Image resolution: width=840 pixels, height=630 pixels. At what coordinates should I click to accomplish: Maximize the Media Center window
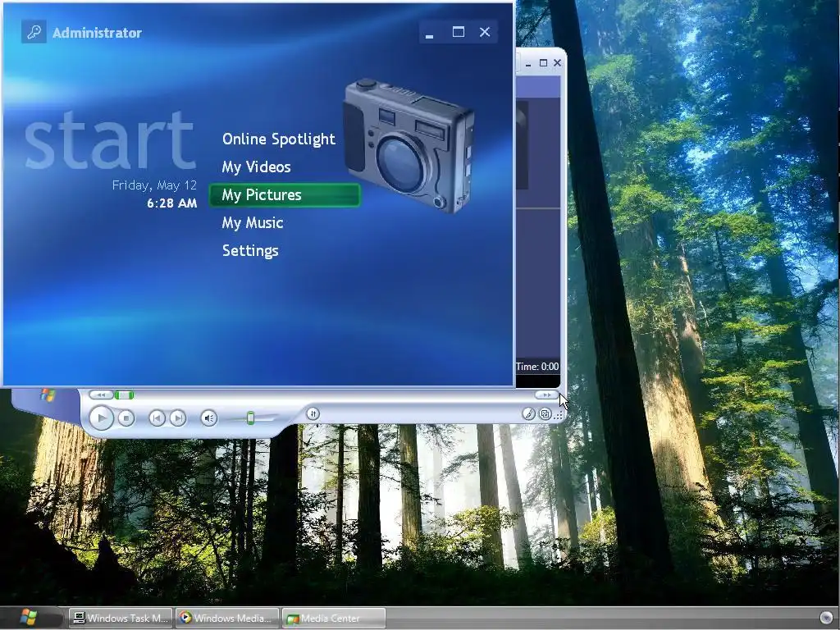pos(458,32)
